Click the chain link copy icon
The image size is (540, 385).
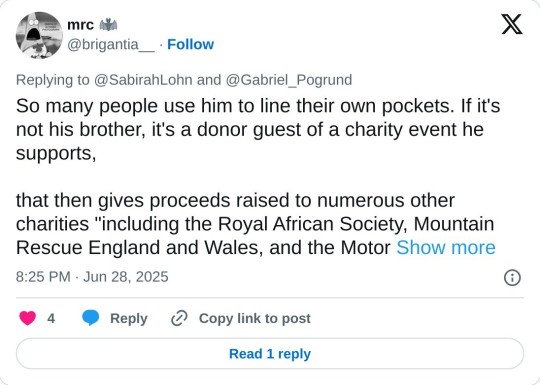pos(179,318)
